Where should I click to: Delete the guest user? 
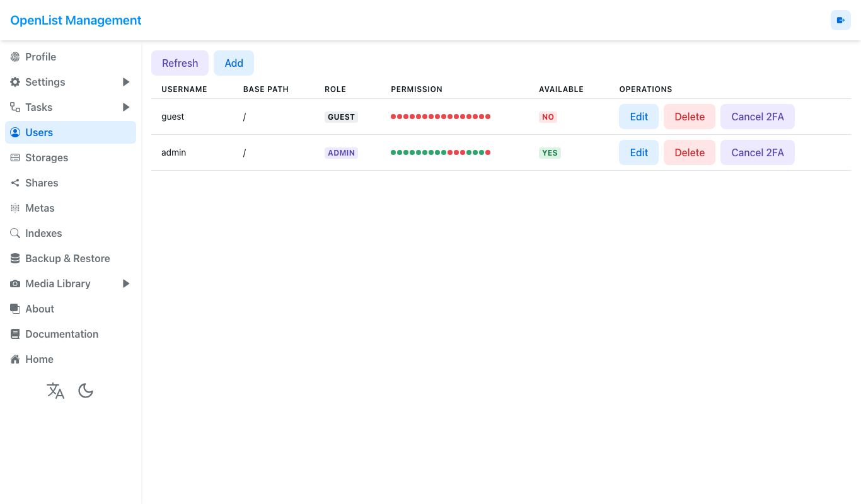pyautogui.click(x=690, y=117)
